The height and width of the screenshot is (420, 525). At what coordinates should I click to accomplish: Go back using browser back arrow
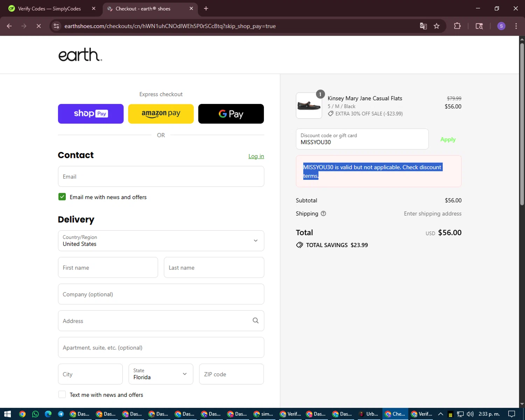(x=9, y=26)
